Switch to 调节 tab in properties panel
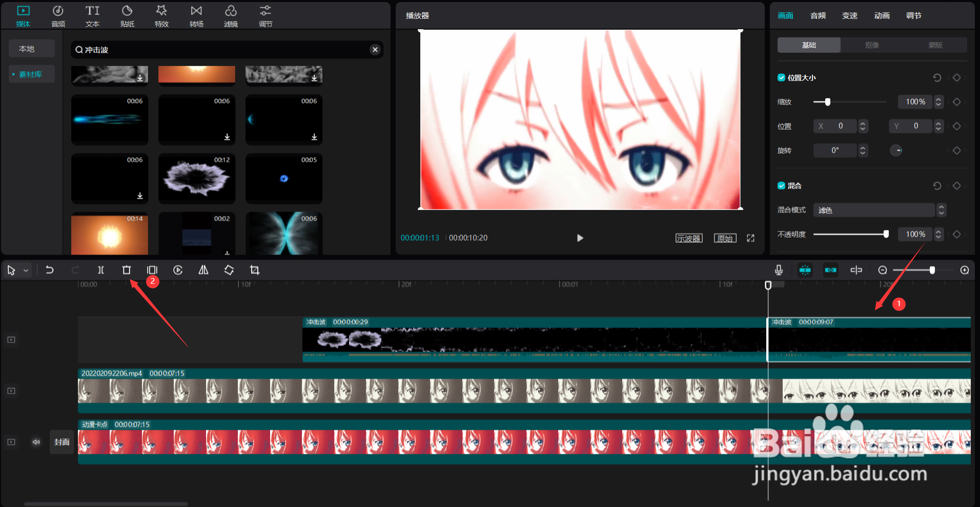This screenshot has width=980, height=507. (x=914, y=16)
